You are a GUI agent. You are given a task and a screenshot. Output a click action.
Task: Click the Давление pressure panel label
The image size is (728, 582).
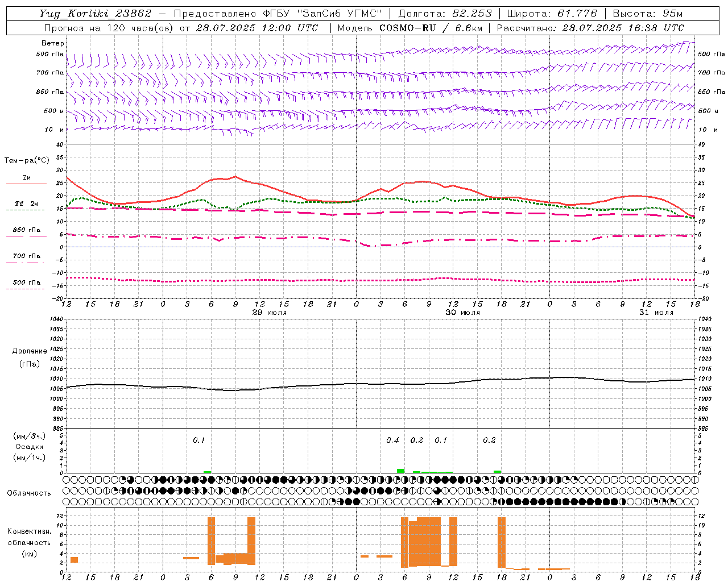pyautogui.click(x=30, y=351)
